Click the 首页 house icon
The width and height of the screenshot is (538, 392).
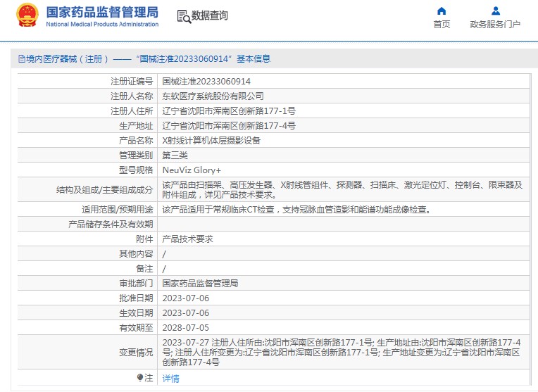point(442,11)
